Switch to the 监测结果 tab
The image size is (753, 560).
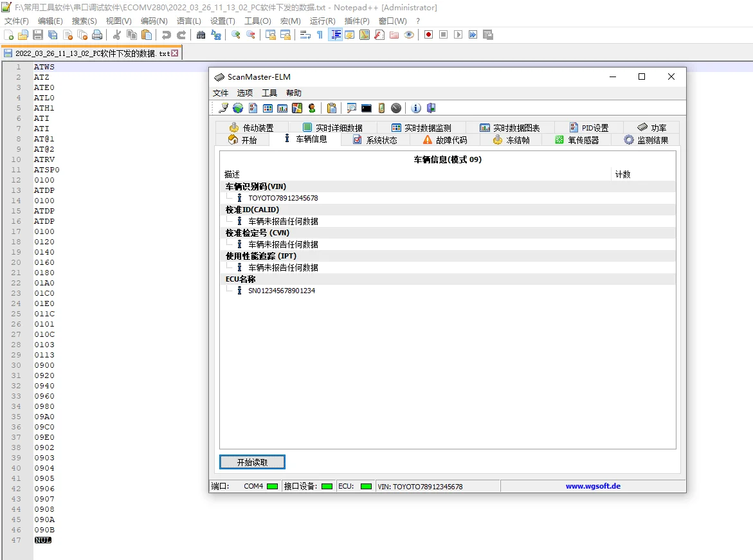coord(646,140)
